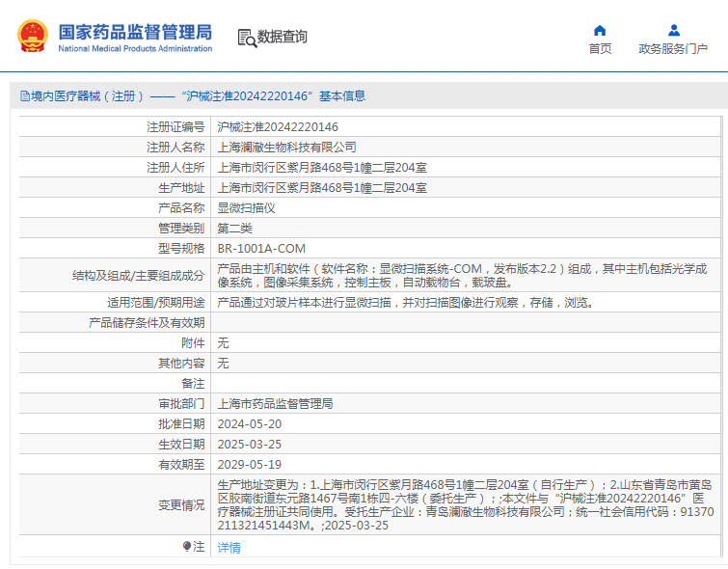Open 政务服务门户 text link
The height and width of the screenshot is (569, 728).
pyautogui.click(x=673, y=49)
